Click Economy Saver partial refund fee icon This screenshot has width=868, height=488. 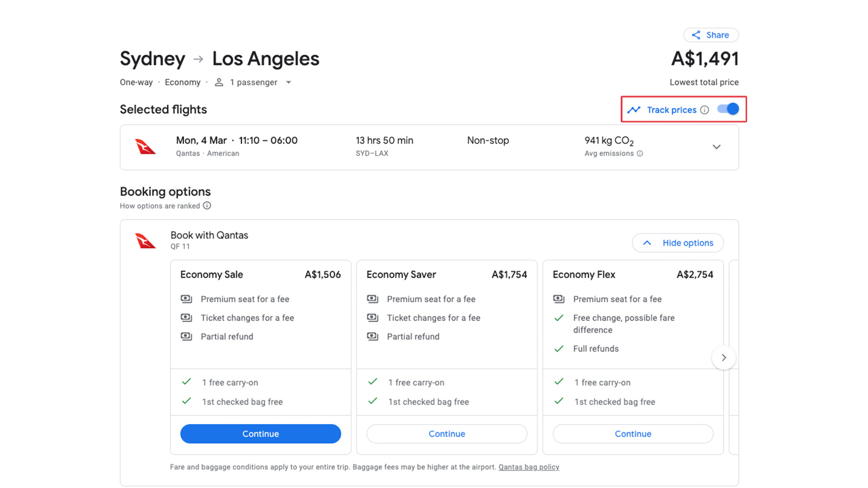coord(372,336)
